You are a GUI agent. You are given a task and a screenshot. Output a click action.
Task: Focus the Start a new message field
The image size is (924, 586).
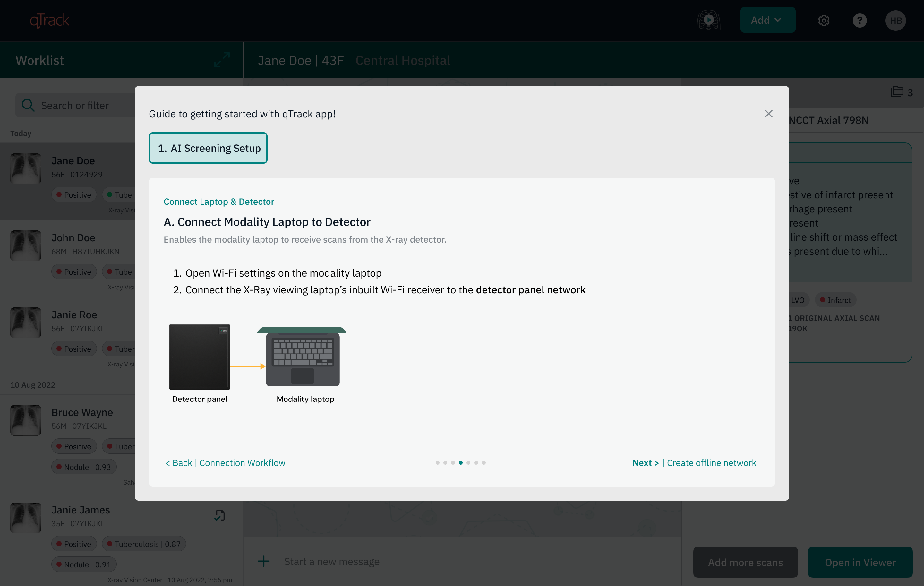coord(331,561)
